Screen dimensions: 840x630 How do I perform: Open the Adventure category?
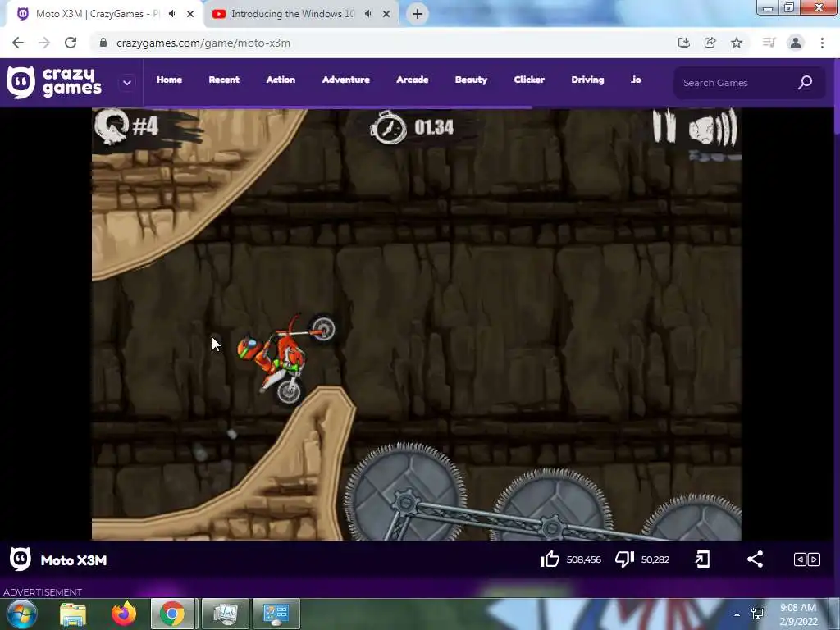[x=345, y=80]
